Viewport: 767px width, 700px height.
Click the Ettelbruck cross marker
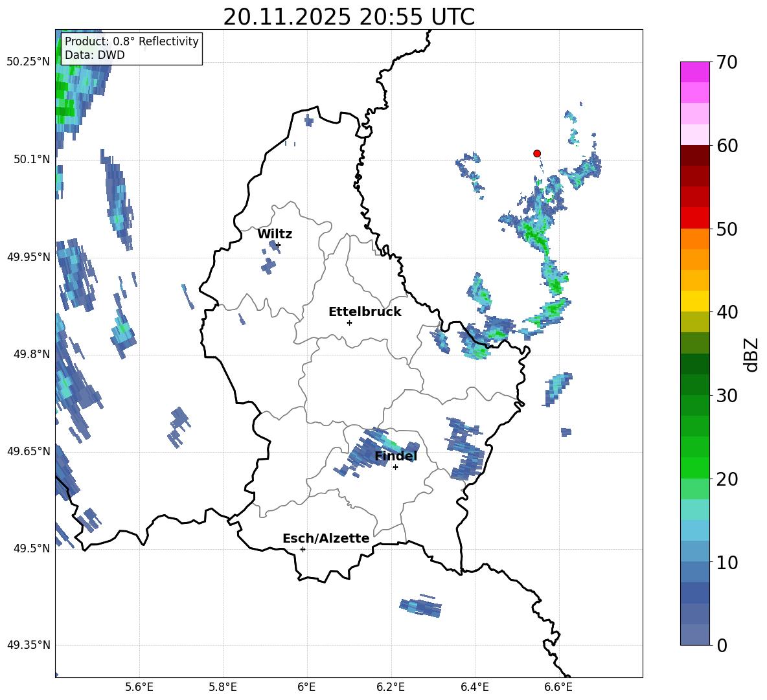349,322
